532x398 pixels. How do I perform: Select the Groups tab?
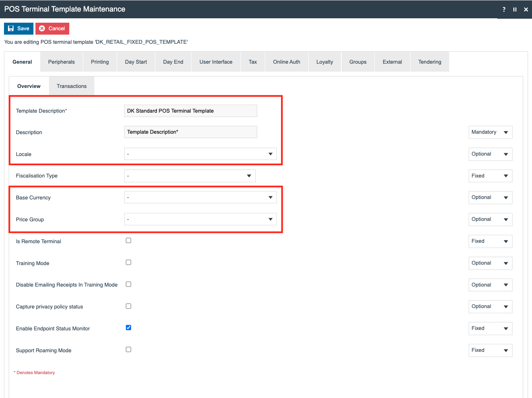tap(358, 62)
